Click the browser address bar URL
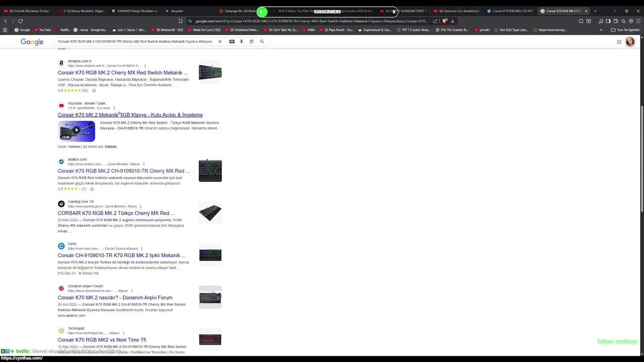 (x=311, y=21)
